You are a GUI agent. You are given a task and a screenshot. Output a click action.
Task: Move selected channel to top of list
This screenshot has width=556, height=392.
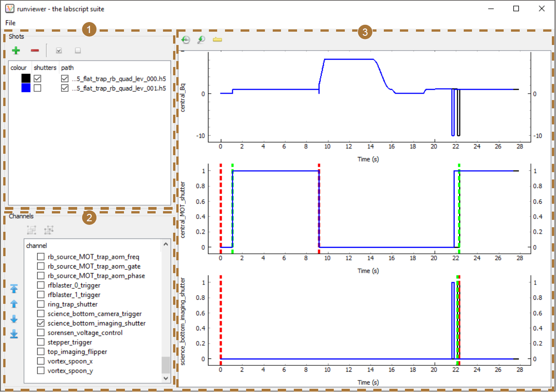point(14,288)
